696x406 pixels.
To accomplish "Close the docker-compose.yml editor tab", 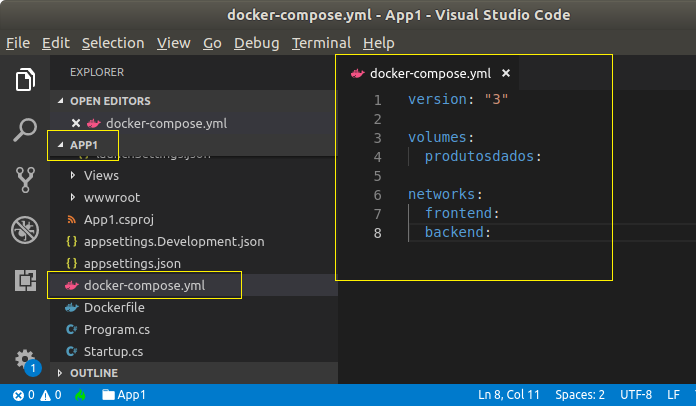I will click(506, 73).
